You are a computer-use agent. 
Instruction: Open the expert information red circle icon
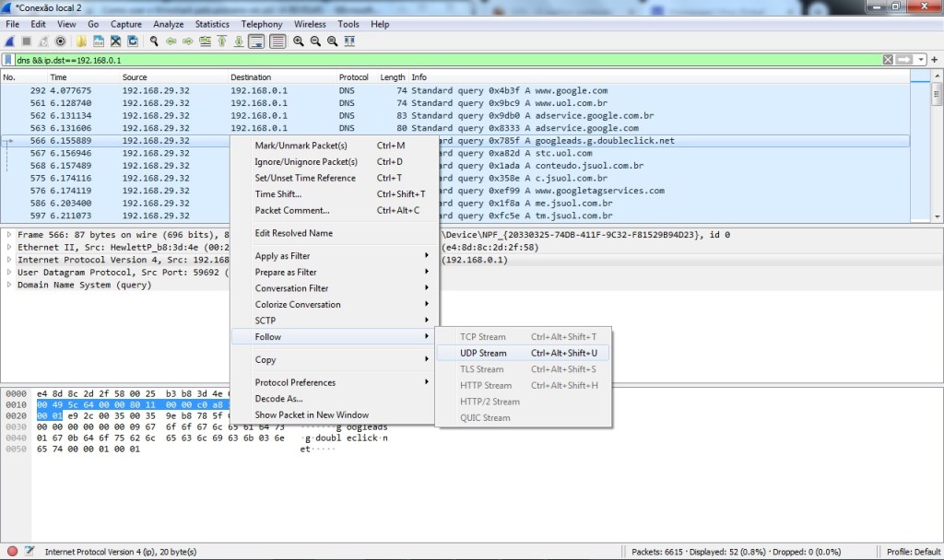click(13, 551)
